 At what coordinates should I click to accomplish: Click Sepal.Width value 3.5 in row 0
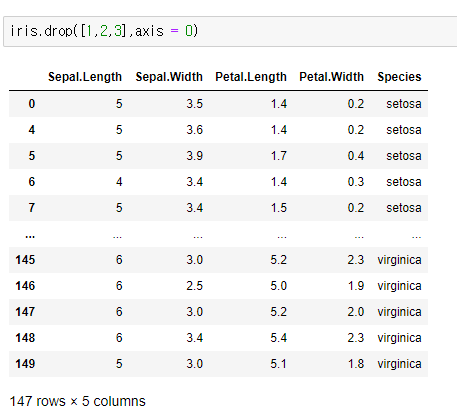(195, 104)
